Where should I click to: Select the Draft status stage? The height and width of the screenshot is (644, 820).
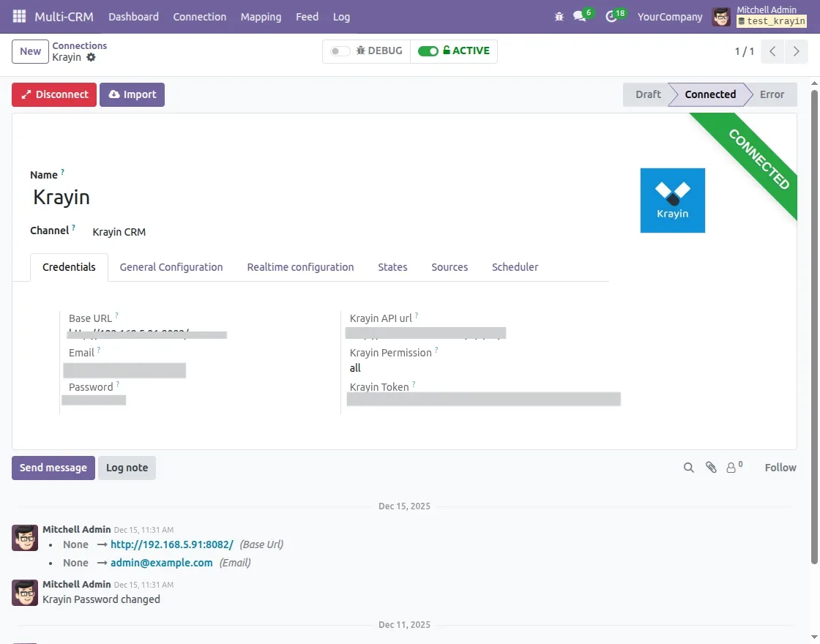pos(647,94)
